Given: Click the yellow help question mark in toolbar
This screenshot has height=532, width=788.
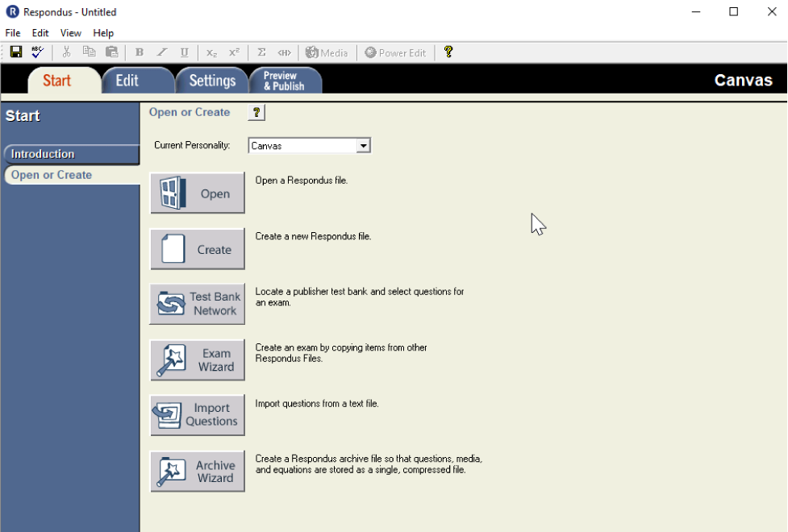Looking at the screenshot, I should [x=448, y=52].
